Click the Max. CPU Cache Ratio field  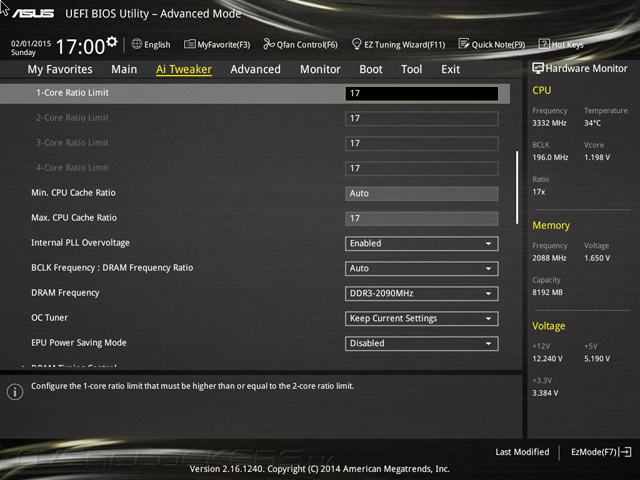pyautogui.click(x=422, y=218)
